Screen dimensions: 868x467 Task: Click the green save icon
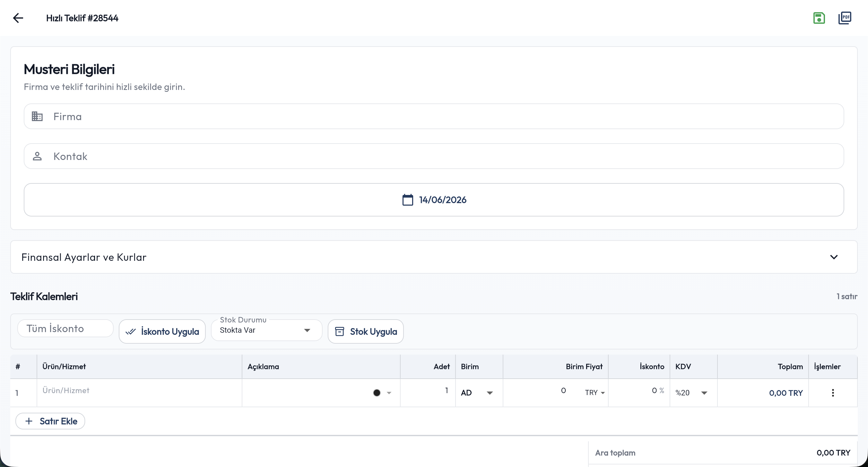coord(819,18)
